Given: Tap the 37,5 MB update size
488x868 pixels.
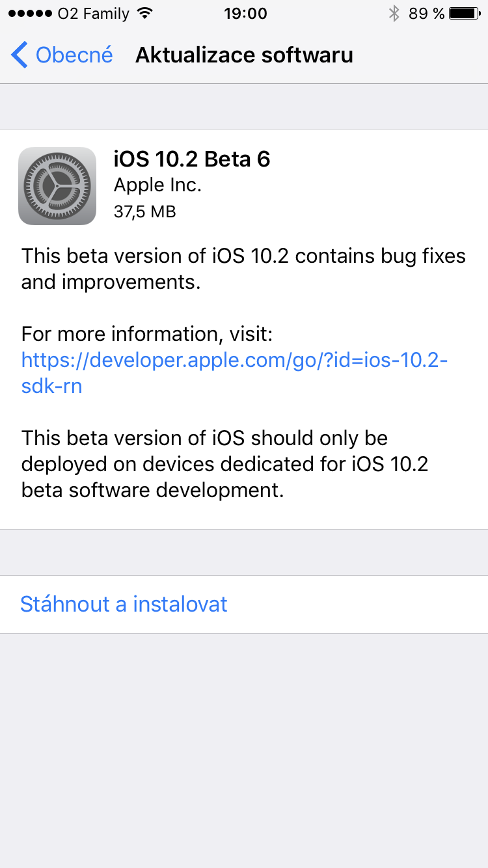Looking at the screenshot, I should click(x=144, y=211).
